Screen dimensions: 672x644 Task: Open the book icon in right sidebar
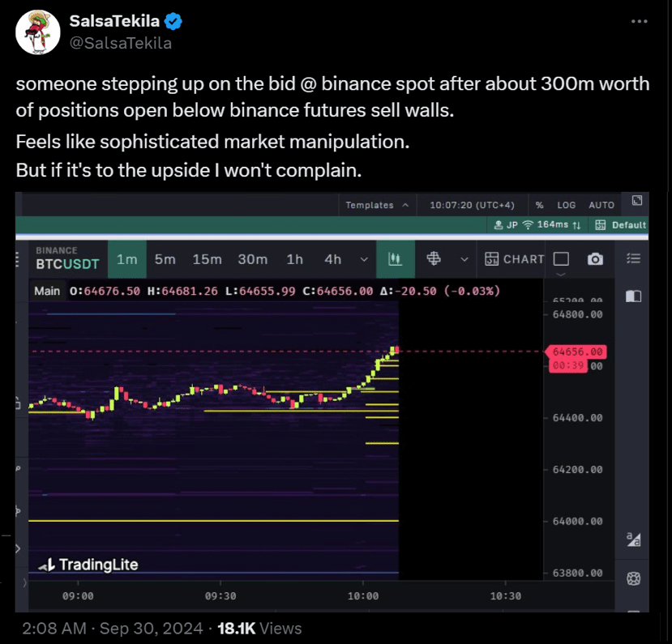[634, 296]
